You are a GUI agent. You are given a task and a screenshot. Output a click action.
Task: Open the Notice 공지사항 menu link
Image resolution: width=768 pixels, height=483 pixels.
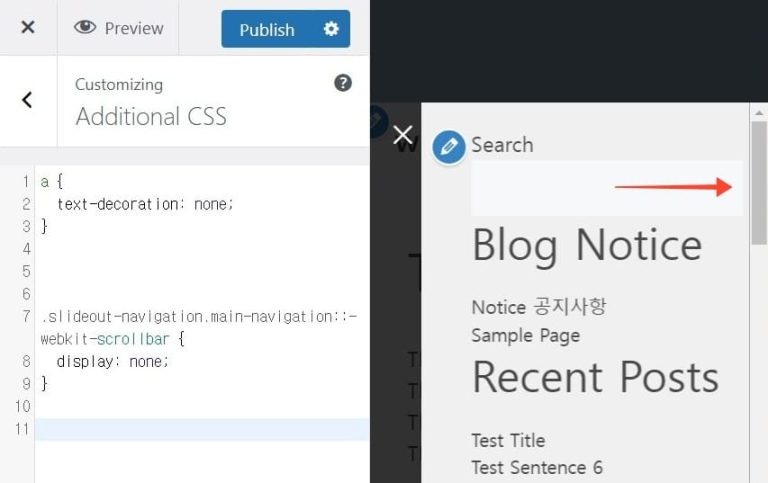tap(538, 307)
